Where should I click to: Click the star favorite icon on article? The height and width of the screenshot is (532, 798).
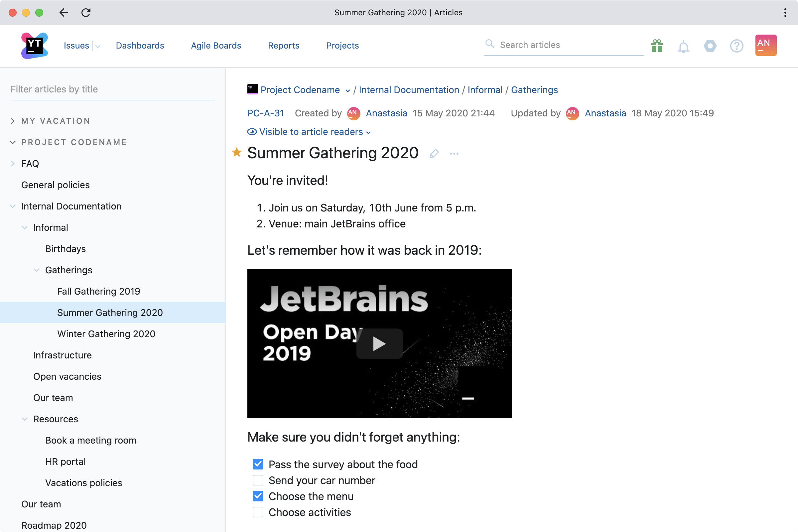tap(236, 153)
